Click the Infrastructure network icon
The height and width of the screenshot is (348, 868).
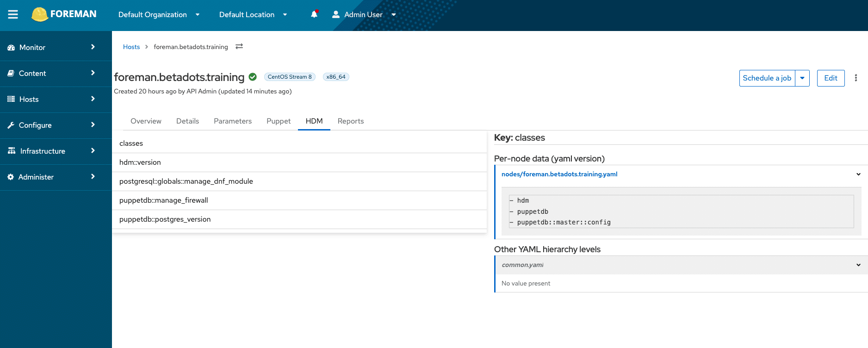click(12, 151)
